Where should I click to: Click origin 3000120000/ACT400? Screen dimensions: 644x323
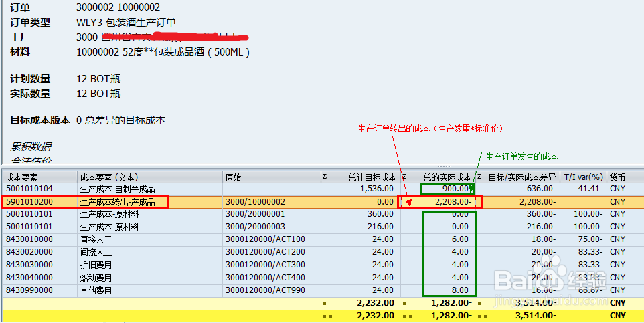[265, 278]
